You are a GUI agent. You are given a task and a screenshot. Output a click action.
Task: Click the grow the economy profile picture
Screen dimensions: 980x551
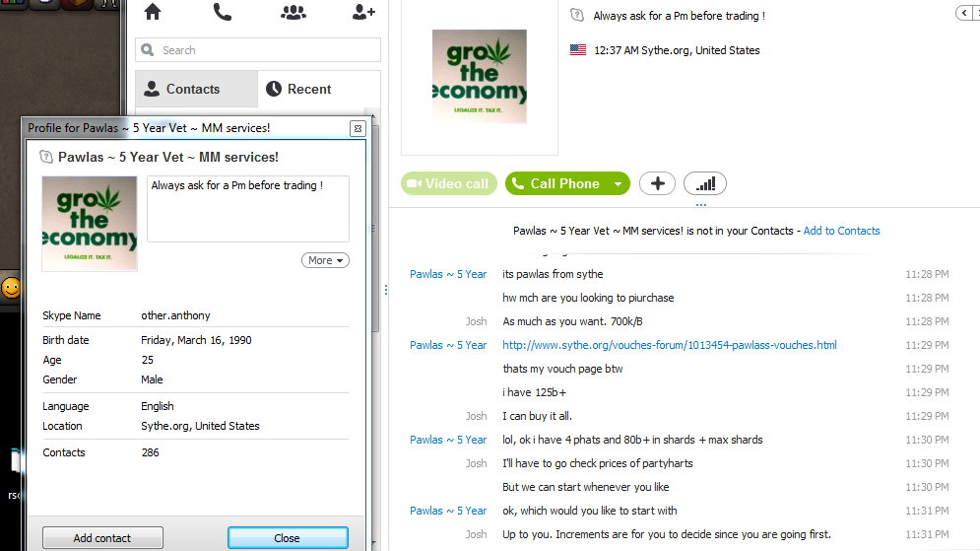click(x=480, y=76)
